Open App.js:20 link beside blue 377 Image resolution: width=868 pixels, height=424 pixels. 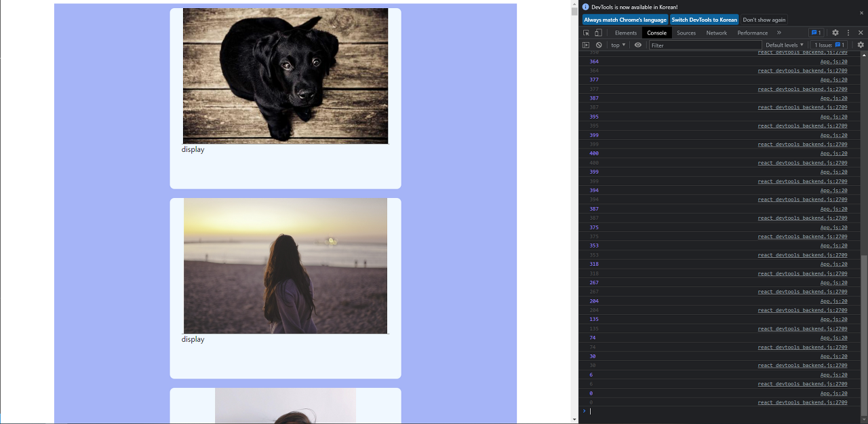(x=834, y=80)
